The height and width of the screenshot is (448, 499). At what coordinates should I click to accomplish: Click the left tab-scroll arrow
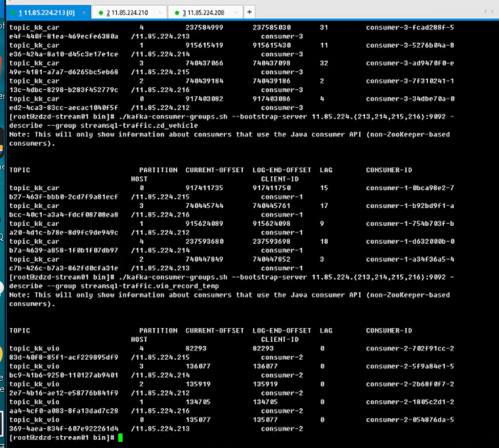pyautogui.click(x=485, y=12)
